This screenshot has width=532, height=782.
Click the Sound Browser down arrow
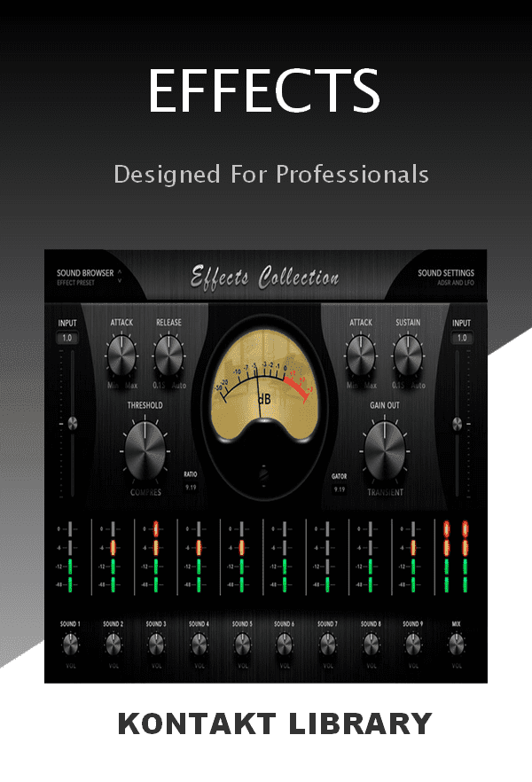point(120,281)
